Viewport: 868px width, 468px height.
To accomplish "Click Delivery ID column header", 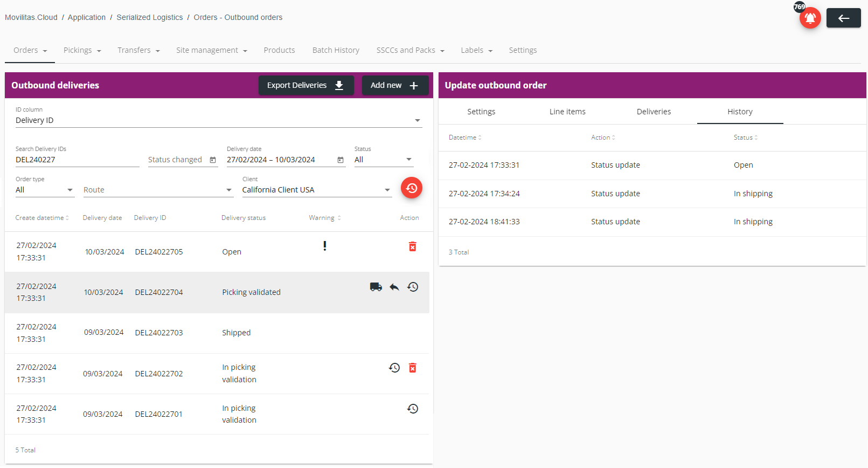I will coord(150,218).
